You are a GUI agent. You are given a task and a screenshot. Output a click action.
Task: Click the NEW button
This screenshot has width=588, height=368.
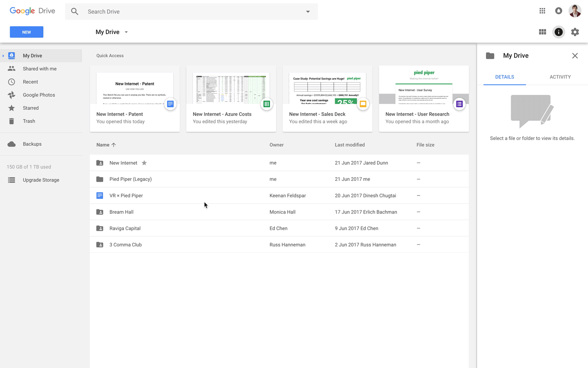[26, 32]
